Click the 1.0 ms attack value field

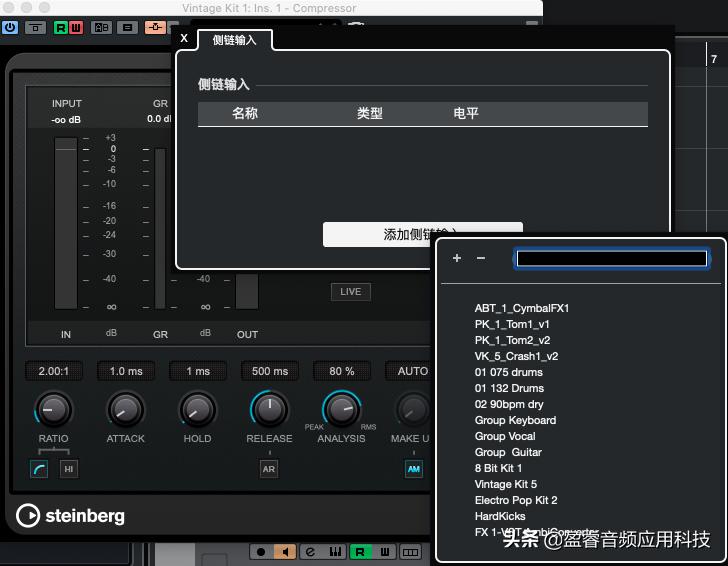click(126, 371)
